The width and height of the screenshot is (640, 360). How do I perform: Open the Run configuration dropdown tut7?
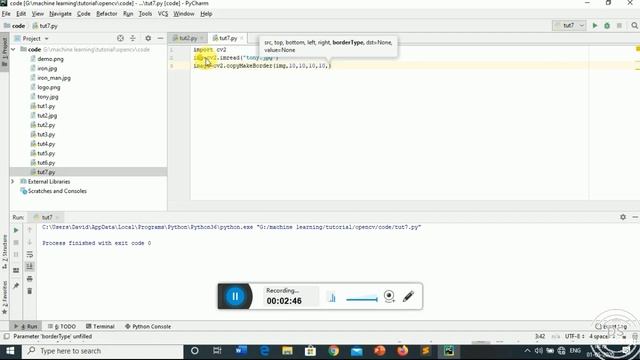tap(569, 25)
